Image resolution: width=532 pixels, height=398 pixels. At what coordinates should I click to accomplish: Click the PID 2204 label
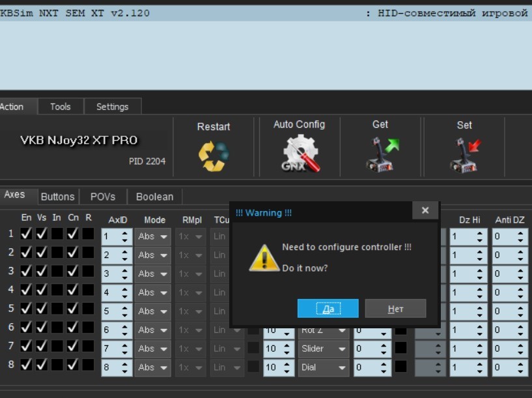point(147,161)
